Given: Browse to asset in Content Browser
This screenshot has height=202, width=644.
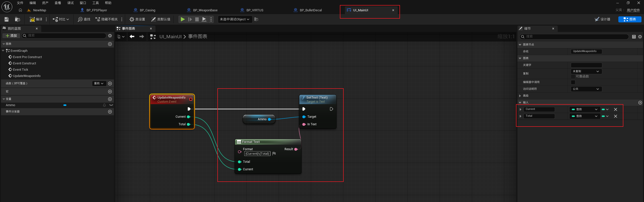Looking at the screenshot, I should [x=17, y=19].
